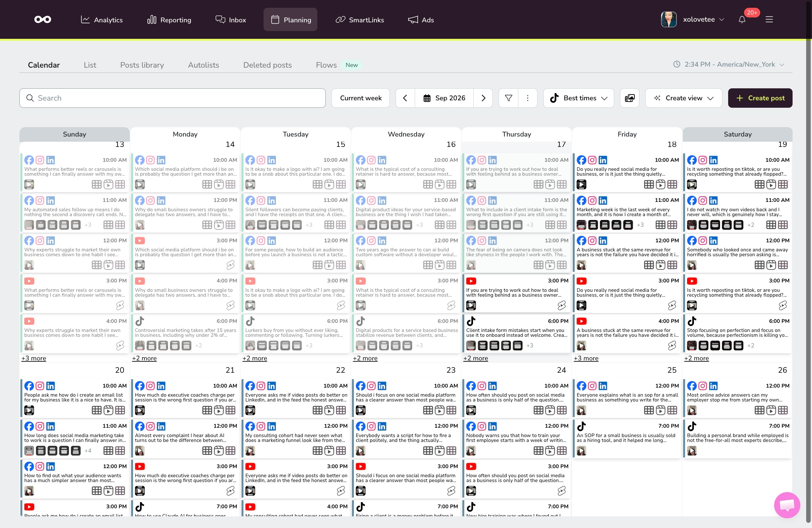Open 'Marketing week is the last week' post
The image size is (812, 528).
coord(626,213)
